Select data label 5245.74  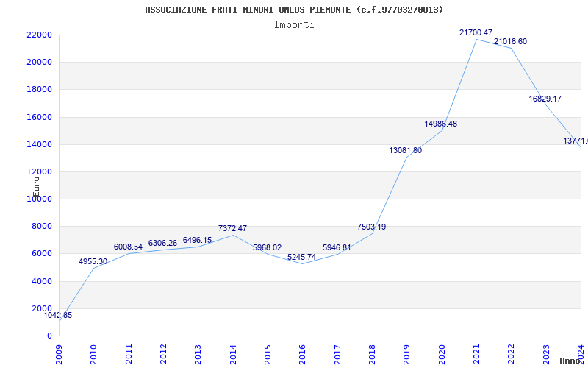point(301,257)
